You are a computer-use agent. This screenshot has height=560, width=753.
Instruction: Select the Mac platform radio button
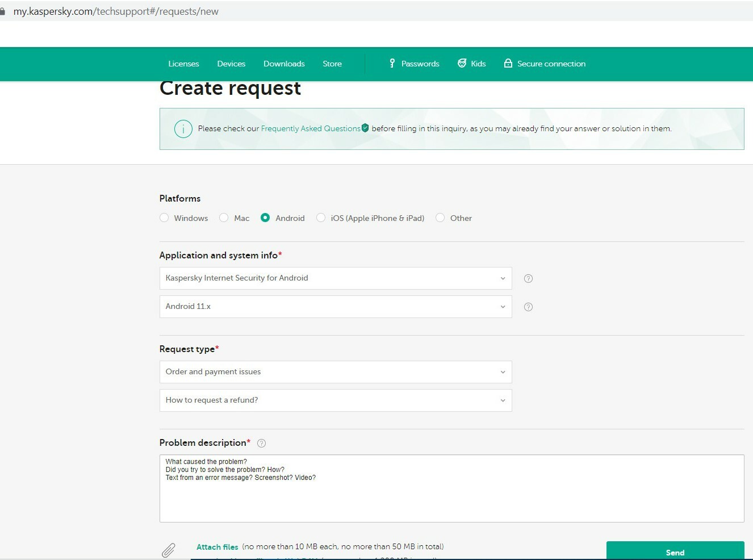tap(224, 218)
